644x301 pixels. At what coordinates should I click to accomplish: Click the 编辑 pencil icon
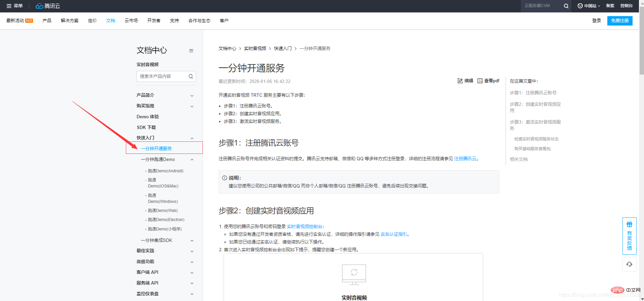460,81
